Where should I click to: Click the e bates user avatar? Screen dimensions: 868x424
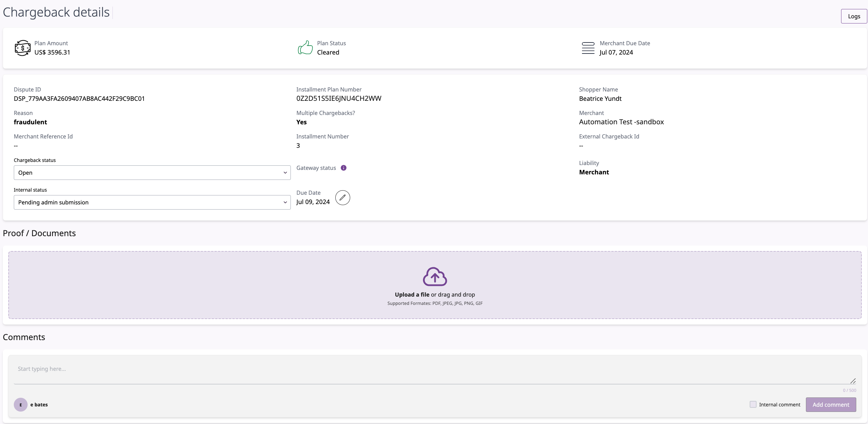[21, 405]
